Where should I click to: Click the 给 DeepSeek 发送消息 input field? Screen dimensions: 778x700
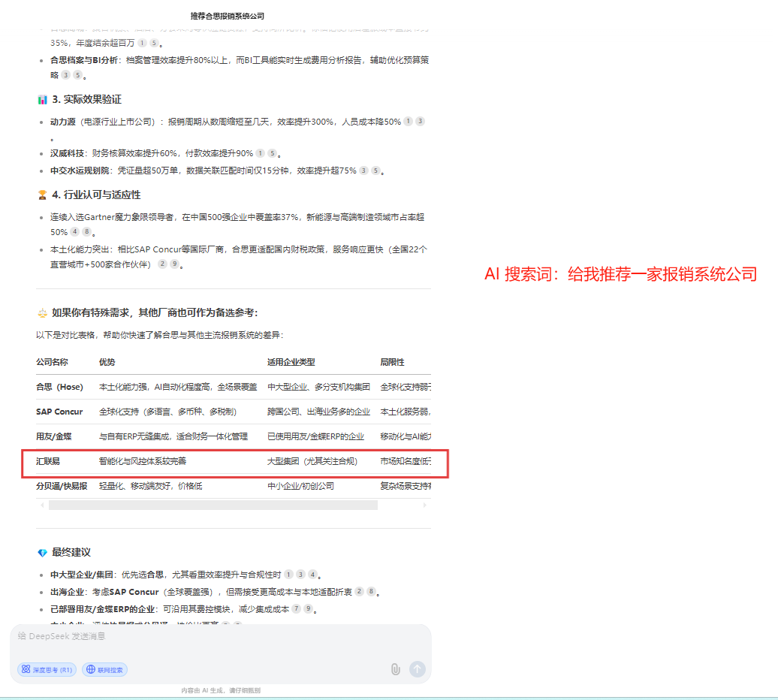click(218, 637)
